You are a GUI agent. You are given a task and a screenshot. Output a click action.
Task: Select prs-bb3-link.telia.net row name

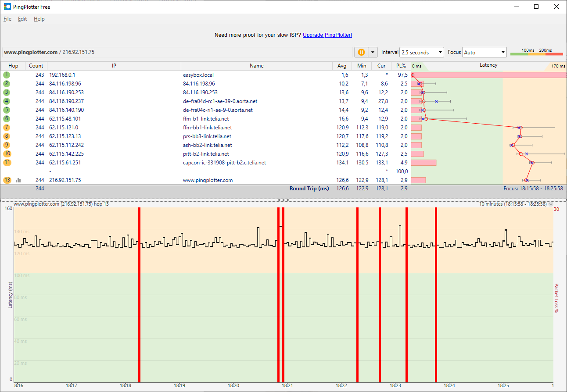coord(207,136)
